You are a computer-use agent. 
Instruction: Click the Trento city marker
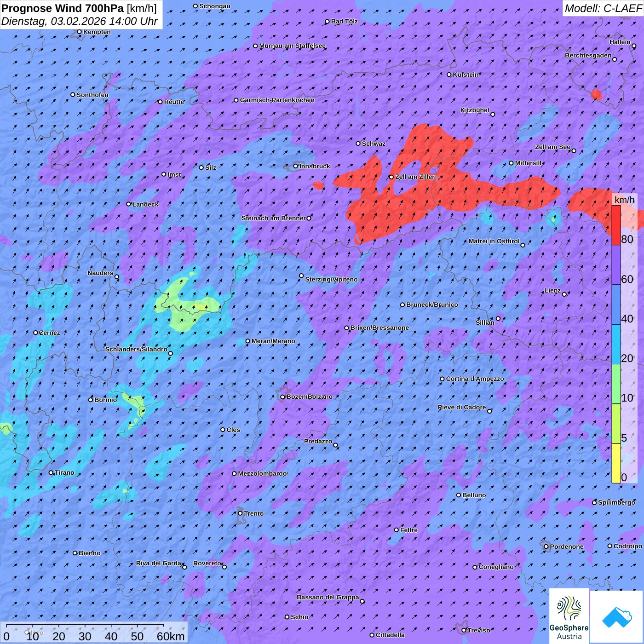click(240, 513)
